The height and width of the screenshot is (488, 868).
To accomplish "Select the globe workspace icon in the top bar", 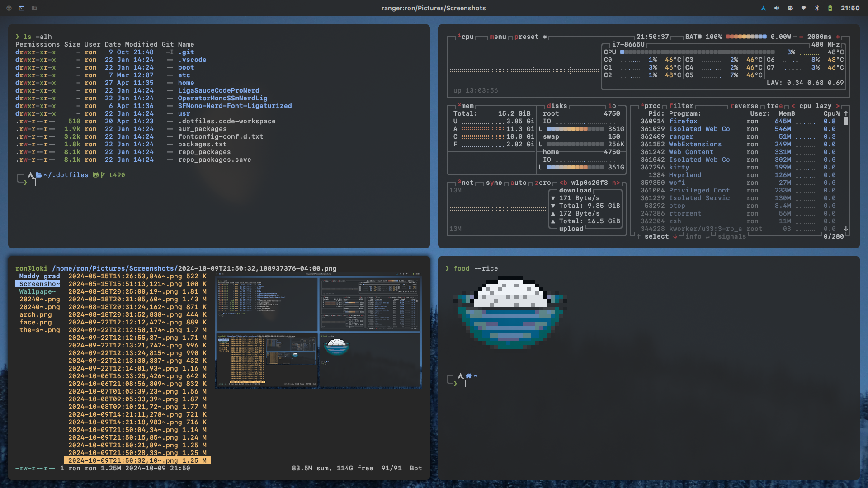I will (x=9, y=8).
